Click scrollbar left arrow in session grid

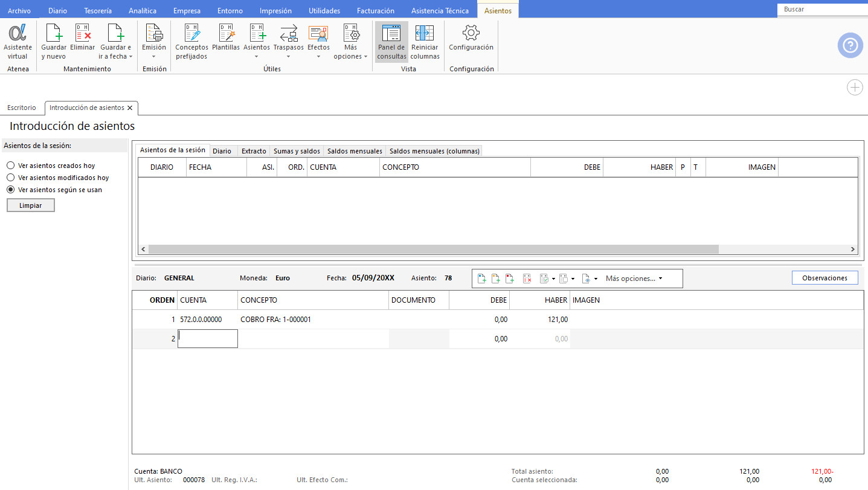coord(144,249)
